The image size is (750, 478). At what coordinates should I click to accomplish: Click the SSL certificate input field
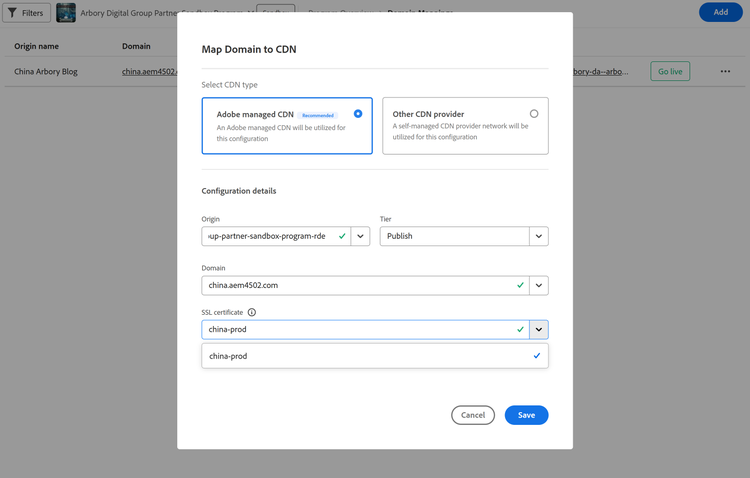pyautogui.click(x=360, y=329)
